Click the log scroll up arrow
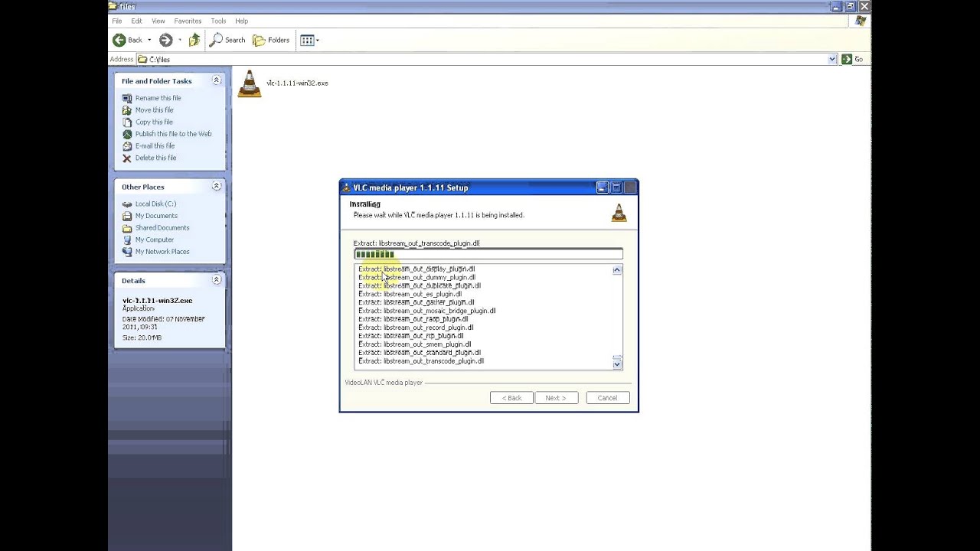The height and width of the screenshot is (551, 980). pyautogui.click(x=617, y=270)
